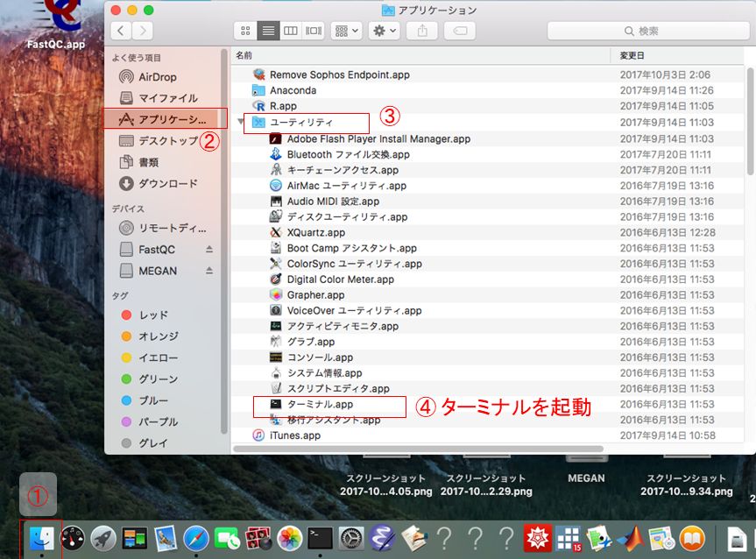
Task: Switch Finder to list view
Action: click(268, 31)
